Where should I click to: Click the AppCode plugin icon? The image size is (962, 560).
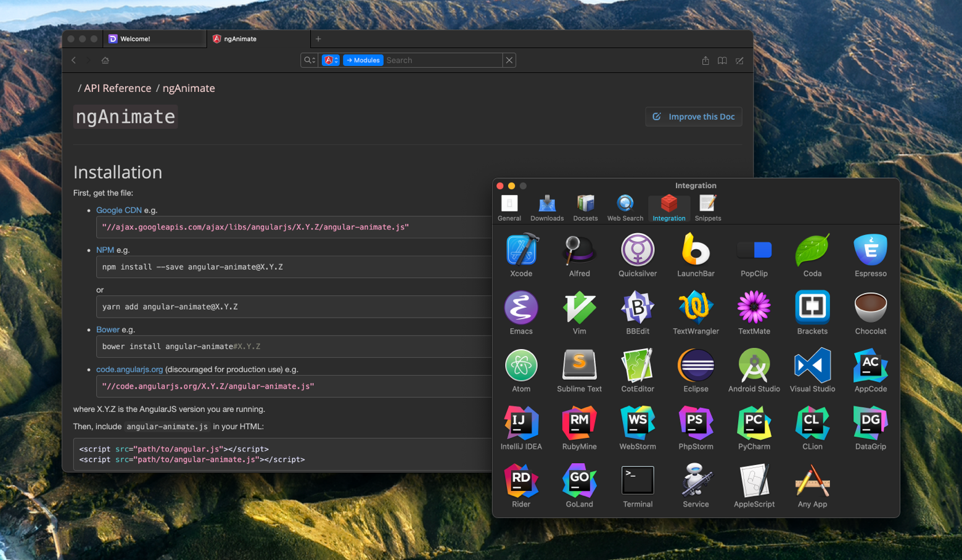click(x=871, y=365)
